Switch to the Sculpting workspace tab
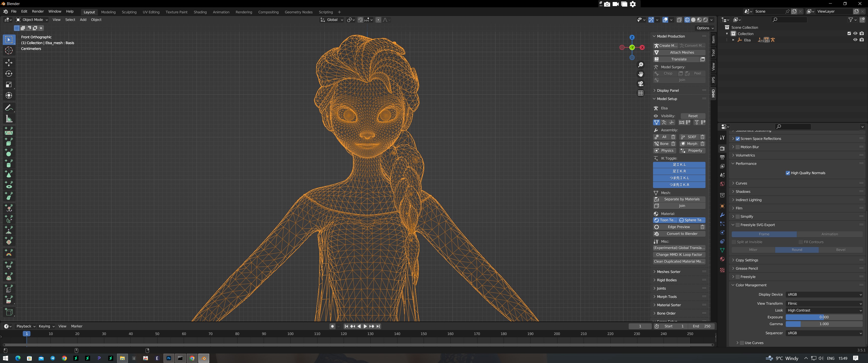Viewport: 868px width, 363px height. pyautogui.click(x=129, y=12)
